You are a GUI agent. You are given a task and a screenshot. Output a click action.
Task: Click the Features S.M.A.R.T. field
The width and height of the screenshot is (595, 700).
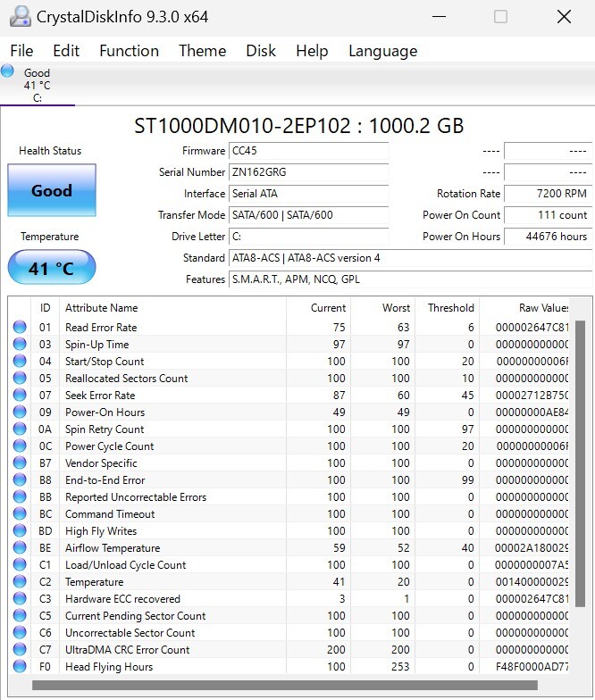[411, 279]
